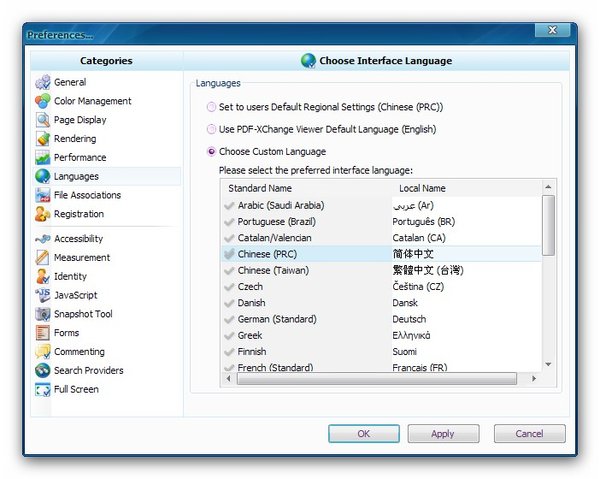Click checkmark icon beside Danish
The width and height of the screenshot is (600, 479).
point(229,303)
